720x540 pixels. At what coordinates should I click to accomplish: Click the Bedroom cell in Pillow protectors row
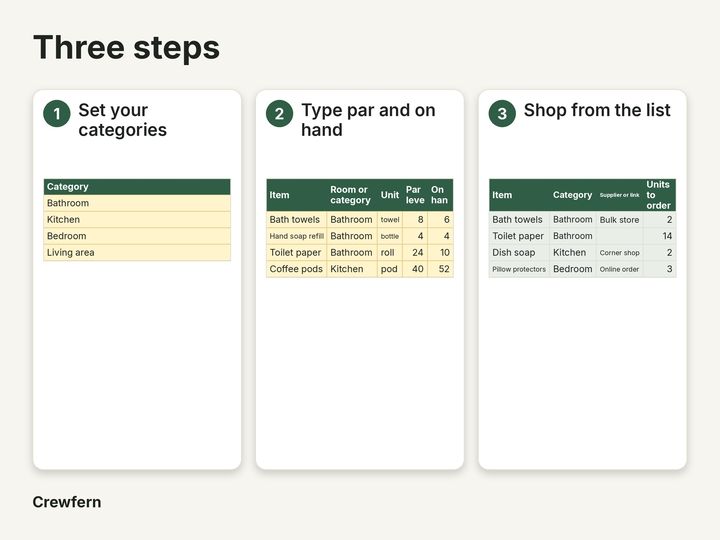pyautogui.click(x=573, y=269)
